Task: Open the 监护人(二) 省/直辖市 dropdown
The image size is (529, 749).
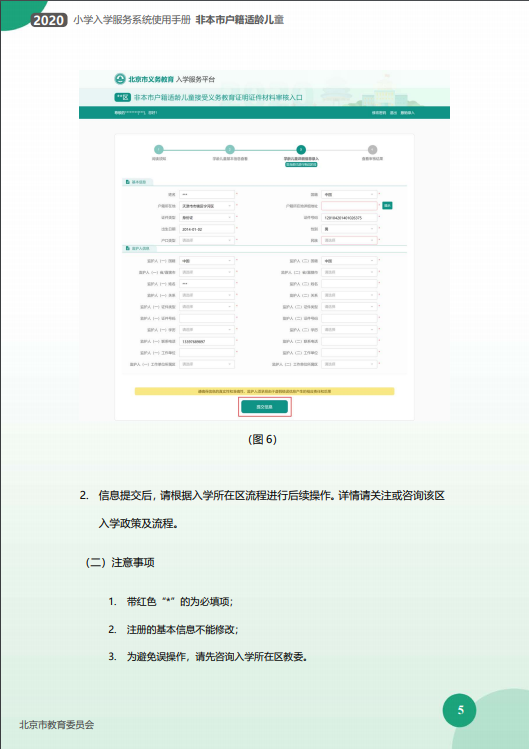Action: pos(349,272)
